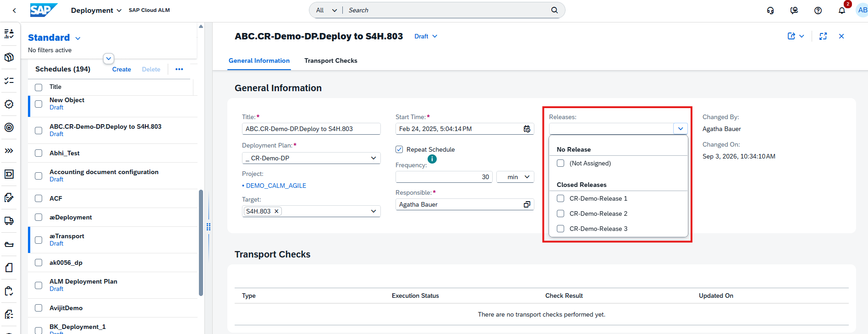Click the schedules list scrollbar

[x=201, y=243]
